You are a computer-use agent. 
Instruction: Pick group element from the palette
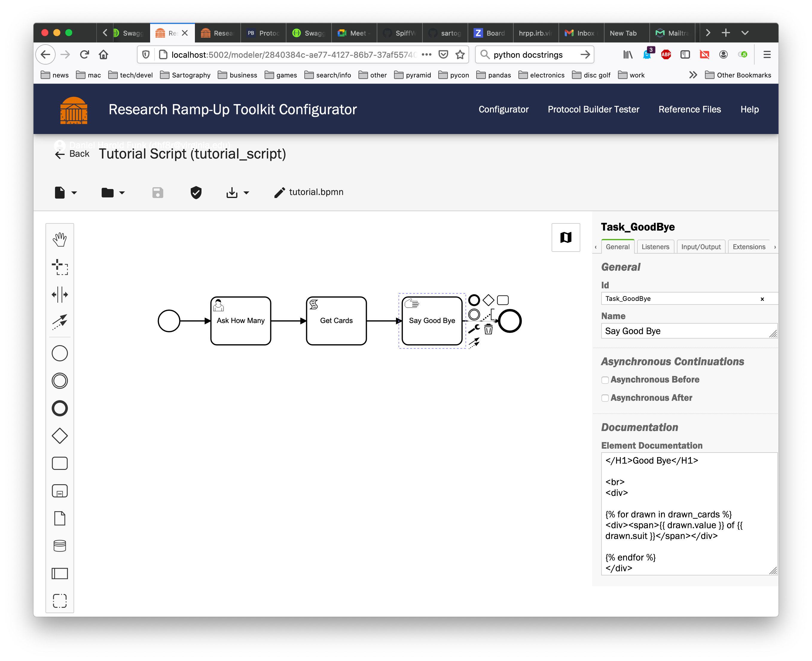click(x=60, y=601)
